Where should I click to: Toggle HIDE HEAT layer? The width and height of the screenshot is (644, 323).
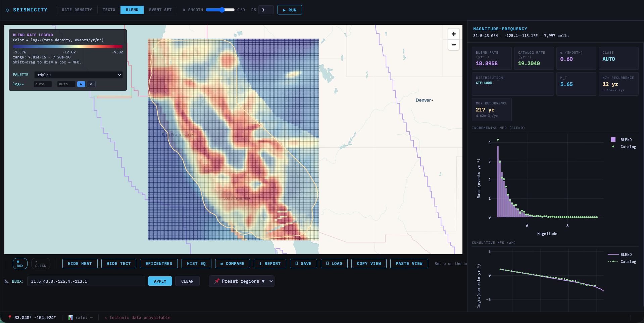coord(80,264)
